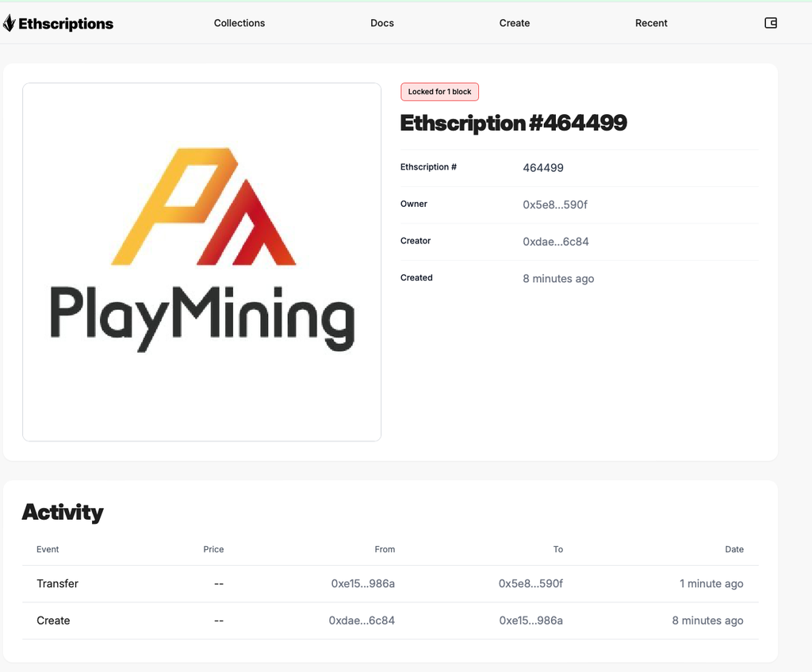
Task: Click the Date column header
Action: pyautogui.click(x=734, y=549)
